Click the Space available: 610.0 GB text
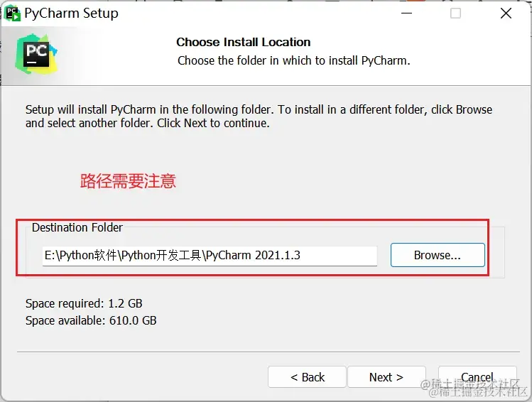 [x=91, y=320]
